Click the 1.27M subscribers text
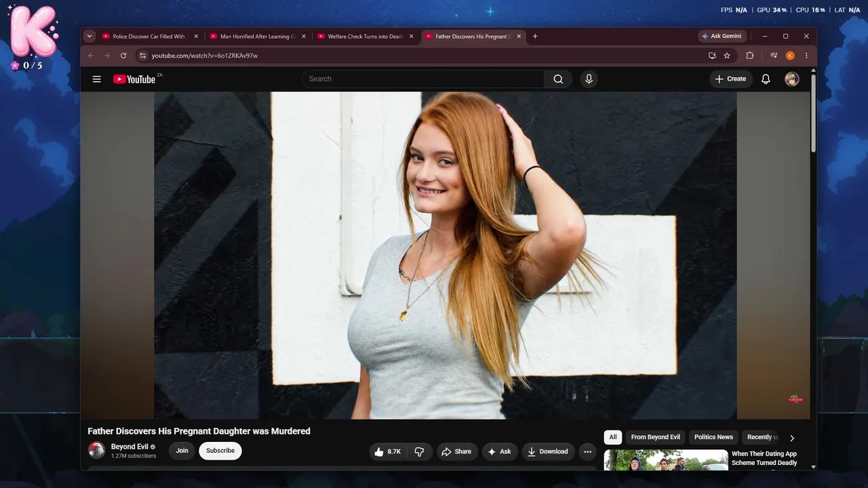The image size is (868, 488). (134, 456)
